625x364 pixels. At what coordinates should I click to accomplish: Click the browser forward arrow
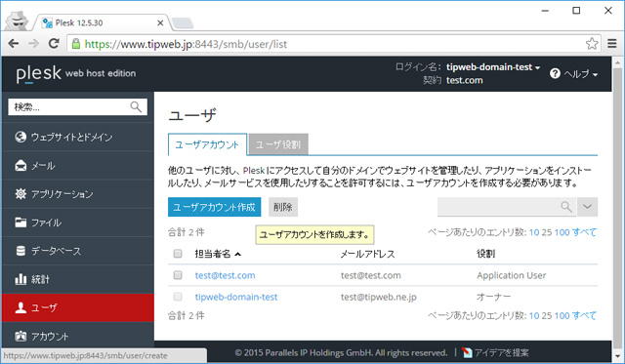click(x=34, y=44)
